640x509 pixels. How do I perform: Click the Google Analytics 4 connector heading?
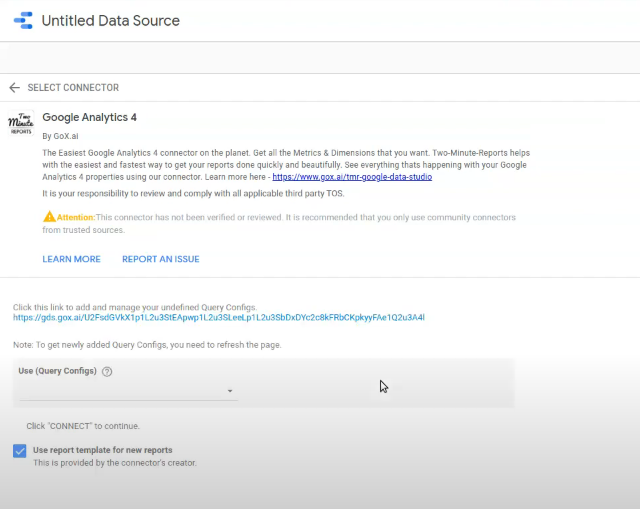click(89, 117)
